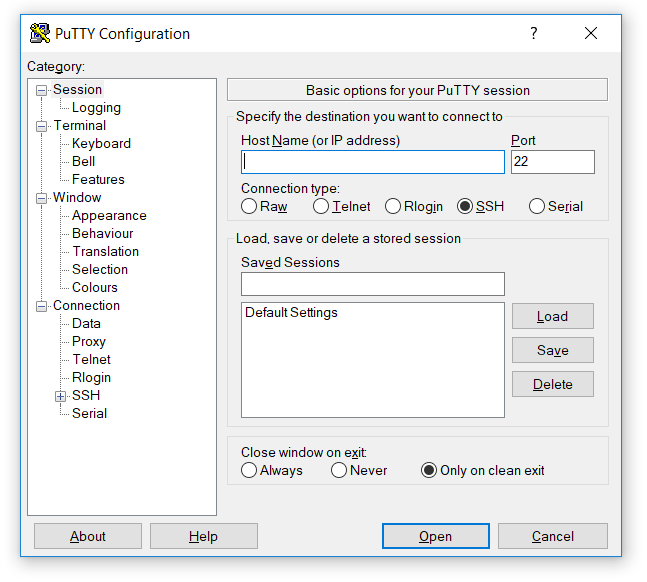Open the Rlogin category in tree
This screenshot has height=582, width=647.
(91, 378)
